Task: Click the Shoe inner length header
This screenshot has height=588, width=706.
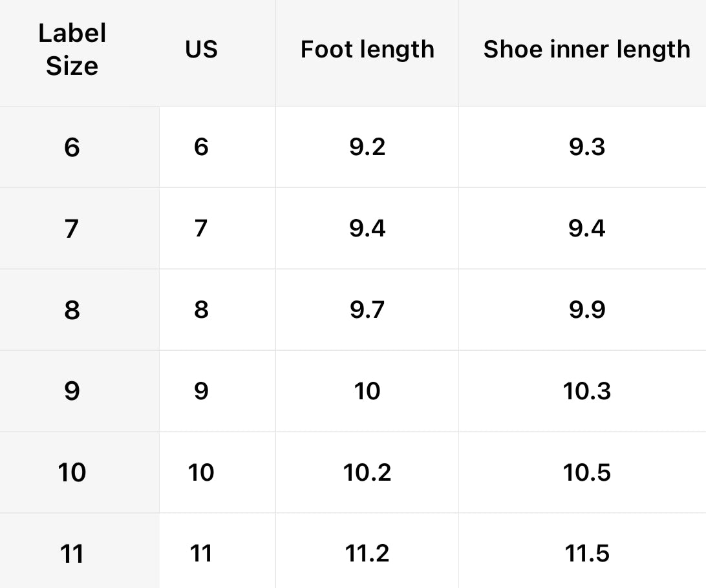Action: (x=586, y=50)
